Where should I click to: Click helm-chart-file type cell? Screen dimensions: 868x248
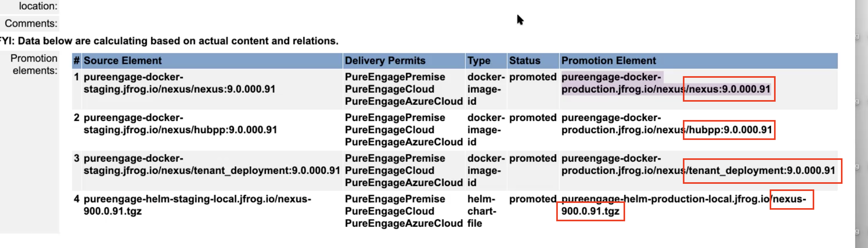(482, 211)
